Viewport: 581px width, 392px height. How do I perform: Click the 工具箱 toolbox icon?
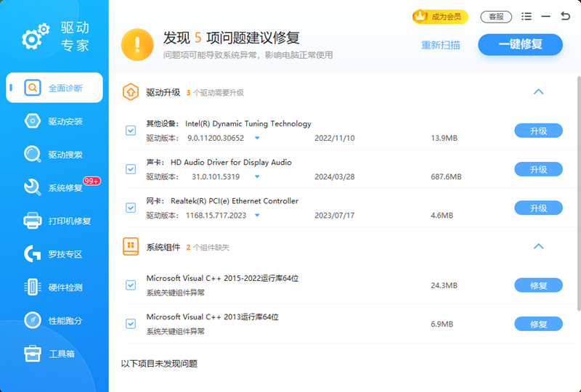pos(33,354)
